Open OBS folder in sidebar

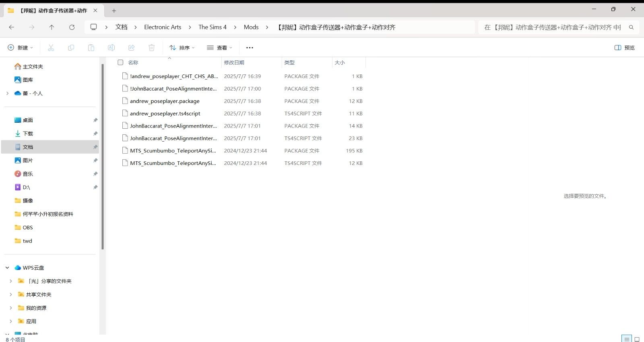[24, 227]
